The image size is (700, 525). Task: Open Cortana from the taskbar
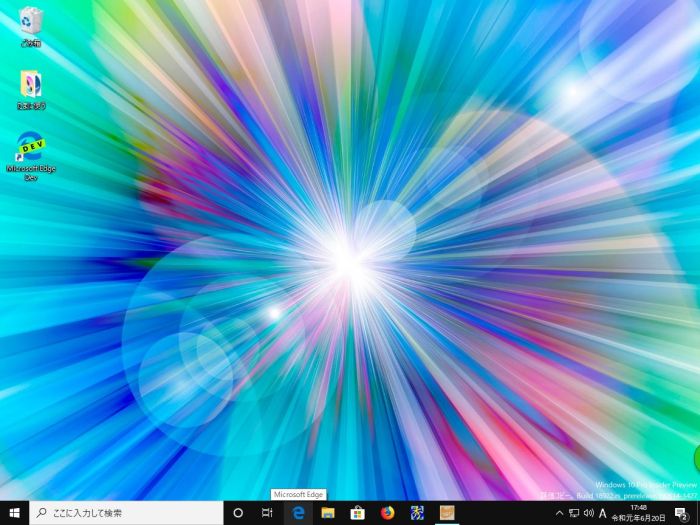[238, 512]
